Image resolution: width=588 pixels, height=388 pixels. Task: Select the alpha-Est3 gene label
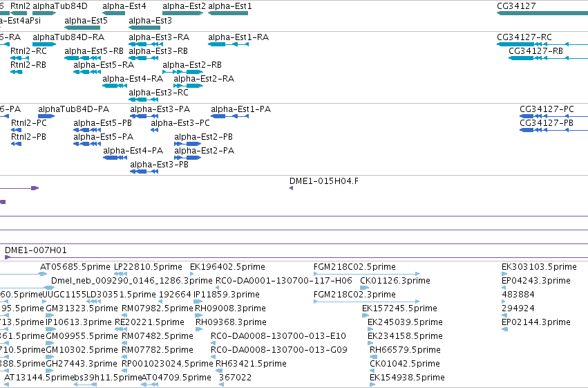pyautogui.click(x=151, y=21)
